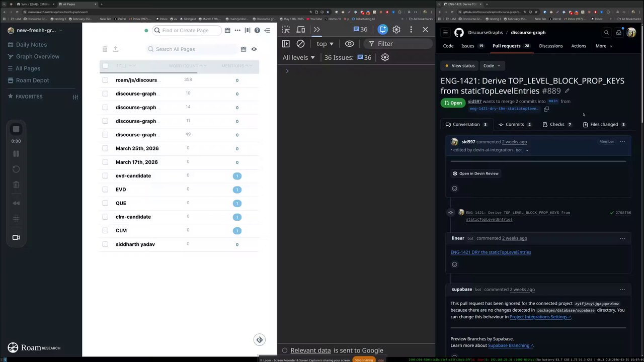Edit the pull request title pencil icon

(567, 91)
